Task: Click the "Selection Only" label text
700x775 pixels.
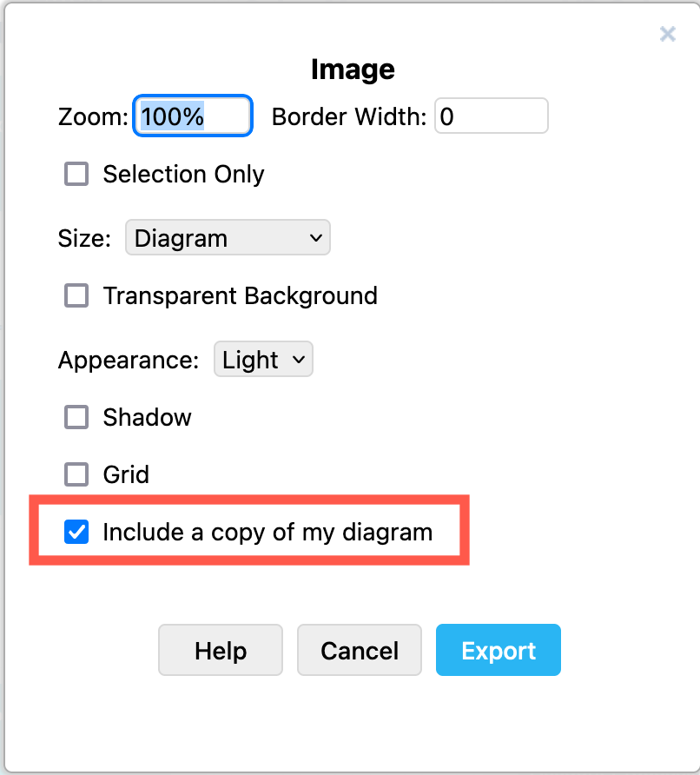Action: tap(183, 174)
